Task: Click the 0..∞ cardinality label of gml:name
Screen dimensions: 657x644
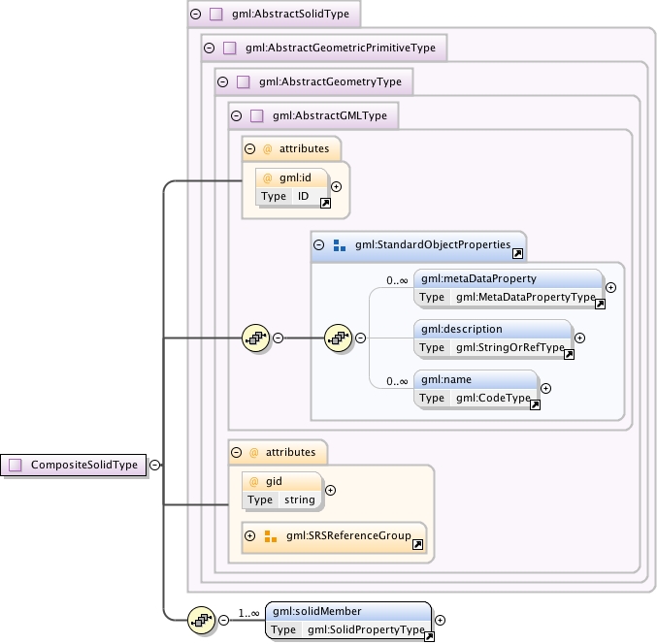Action: pos(397,381)
